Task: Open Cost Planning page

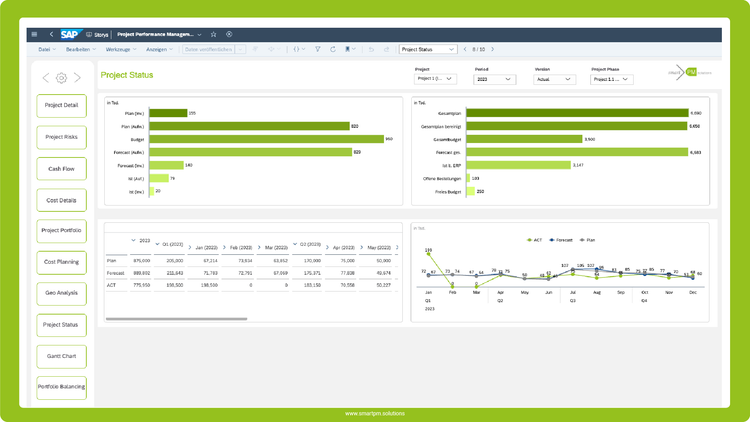Action: point(61,262)
